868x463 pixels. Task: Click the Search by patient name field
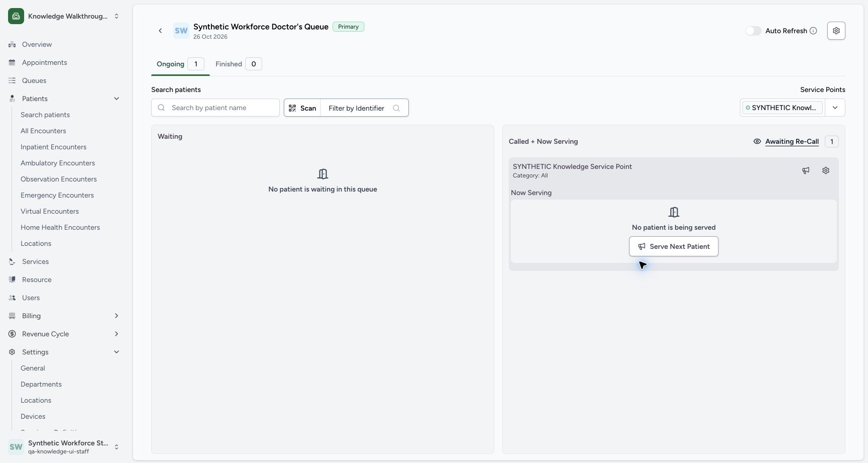click(x=215, y=108)
